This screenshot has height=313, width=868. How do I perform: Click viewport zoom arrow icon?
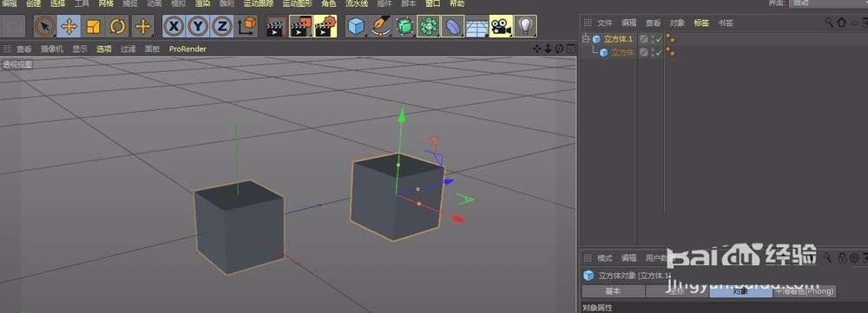click(x=548, y=49)
